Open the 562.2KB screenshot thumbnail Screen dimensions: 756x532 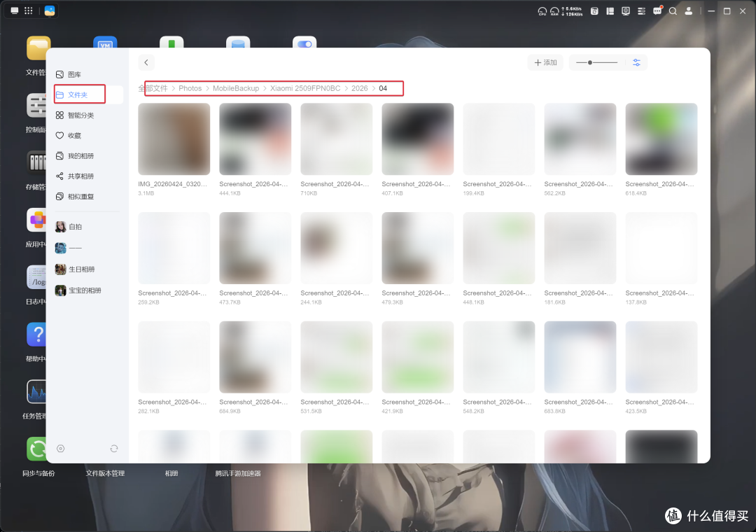580,139
